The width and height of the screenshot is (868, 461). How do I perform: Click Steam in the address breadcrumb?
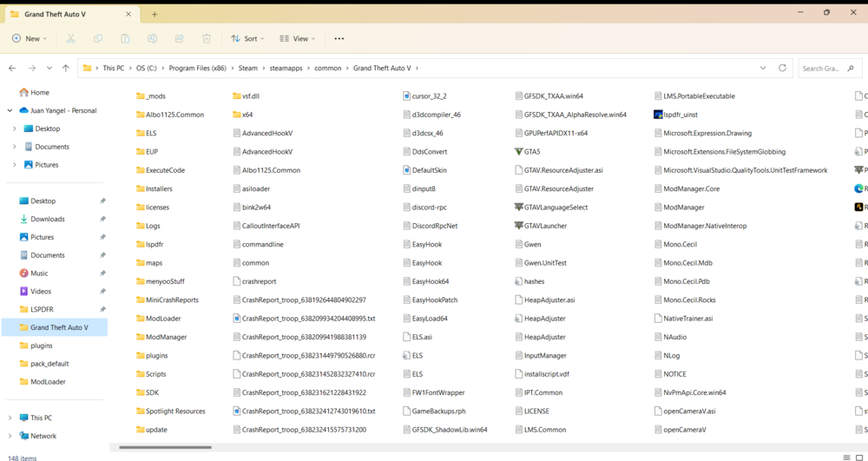click(248, 68)
